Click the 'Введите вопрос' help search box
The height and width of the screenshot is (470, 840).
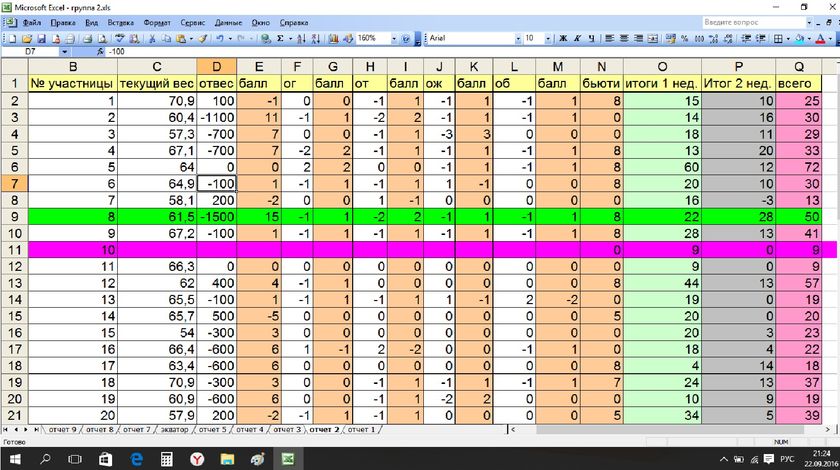754,23
